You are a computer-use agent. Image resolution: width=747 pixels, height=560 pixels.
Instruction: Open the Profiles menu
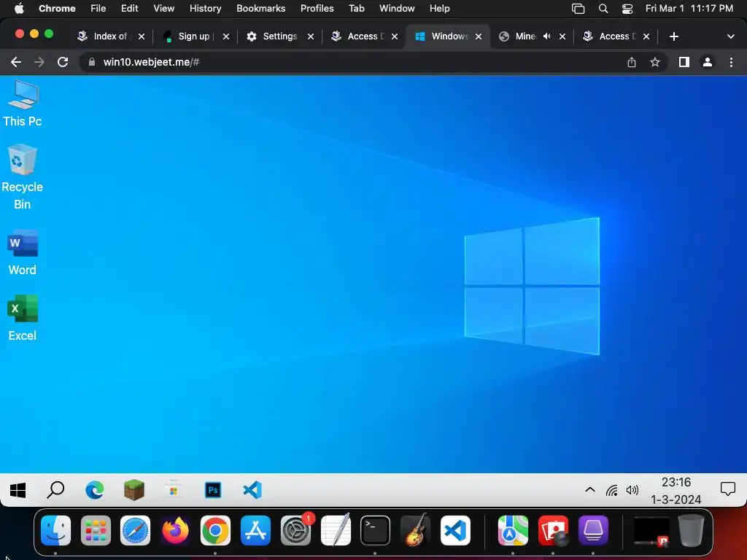[317, 8]
